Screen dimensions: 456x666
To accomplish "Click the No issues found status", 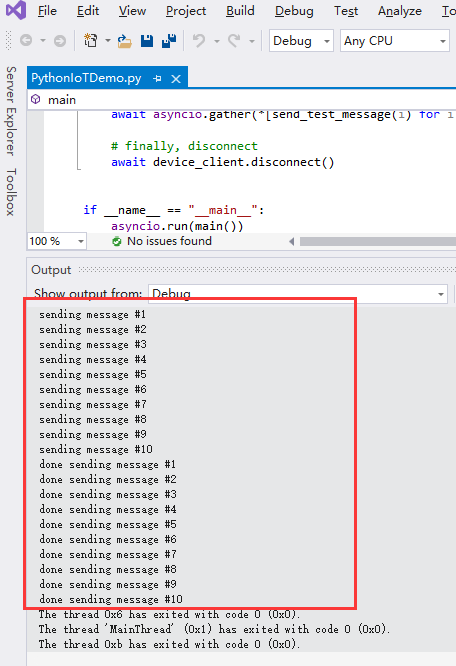I will [162, 241].
